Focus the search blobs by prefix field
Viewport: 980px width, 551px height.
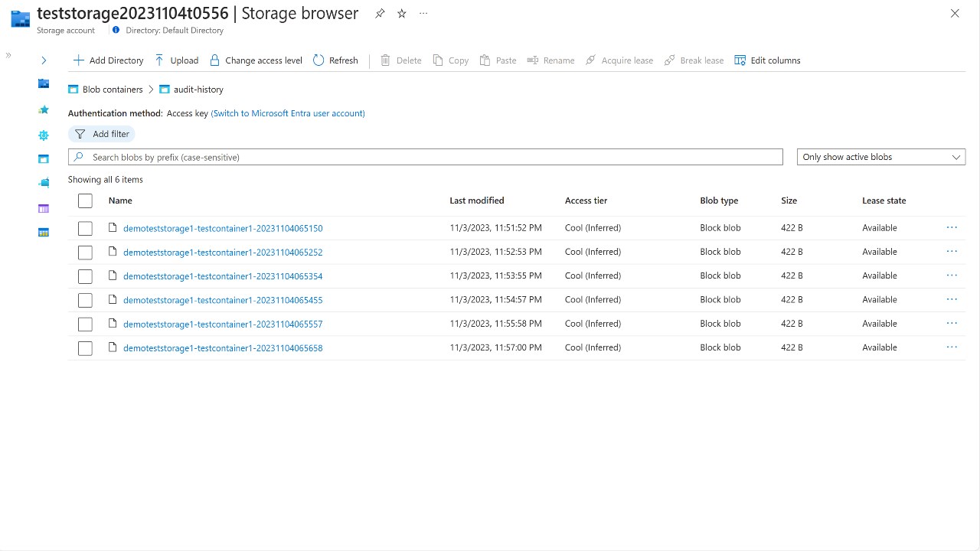(x=426, y=157)
